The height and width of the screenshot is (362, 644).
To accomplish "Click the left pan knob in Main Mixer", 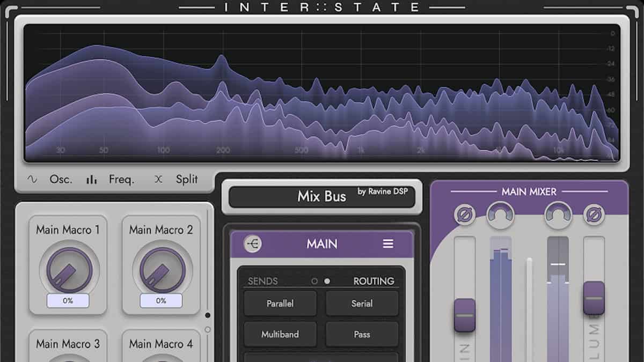I will click(501, 215).
